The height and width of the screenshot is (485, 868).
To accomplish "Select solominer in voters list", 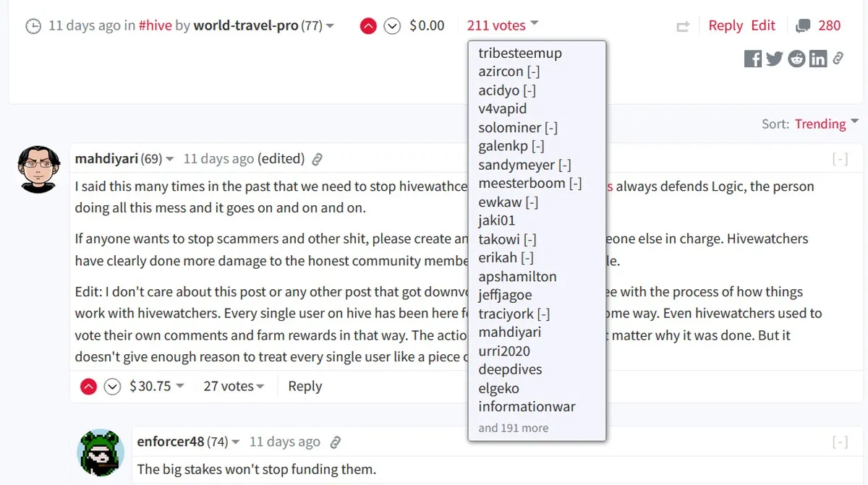I will click(x=510, y=127).
